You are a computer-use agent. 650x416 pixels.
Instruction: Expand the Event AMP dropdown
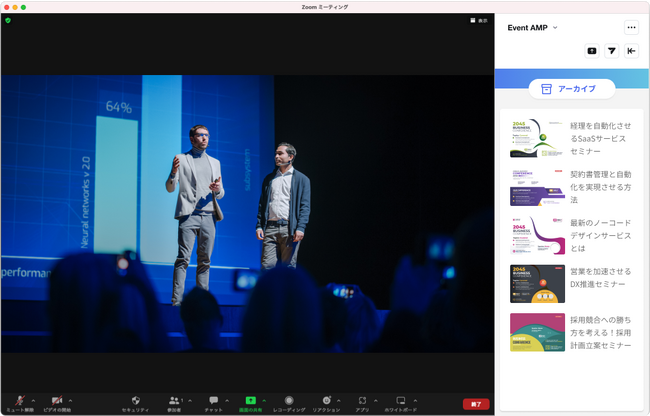pos(555,28)
